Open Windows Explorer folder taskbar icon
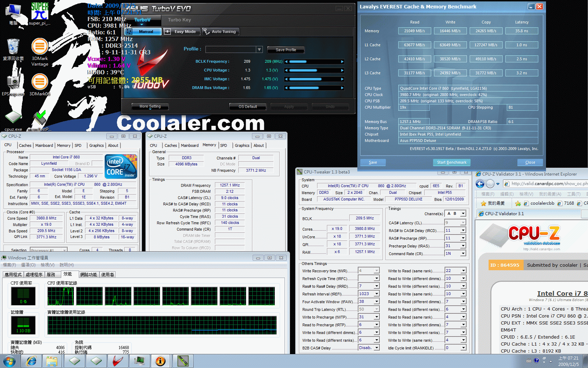 (x=52, y=361)
